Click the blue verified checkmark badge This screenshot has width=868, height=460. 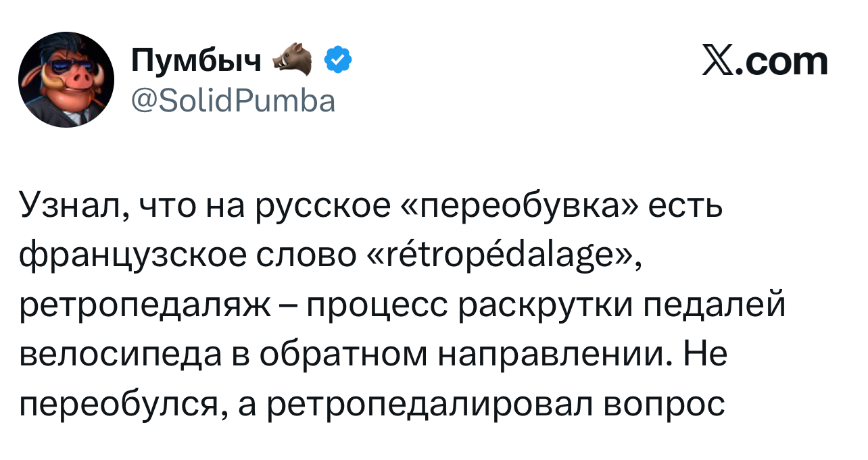pos(338,62)
